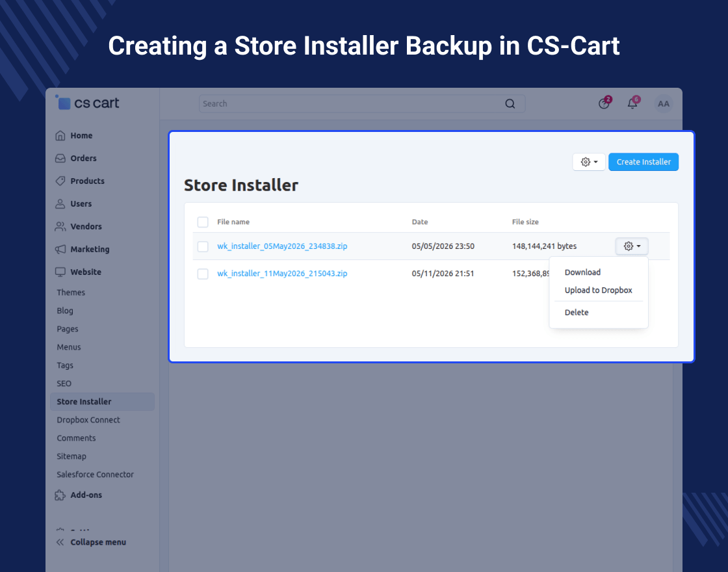Go to Orders label in sidebar
The image size is (728, 572).
(84, 159)
